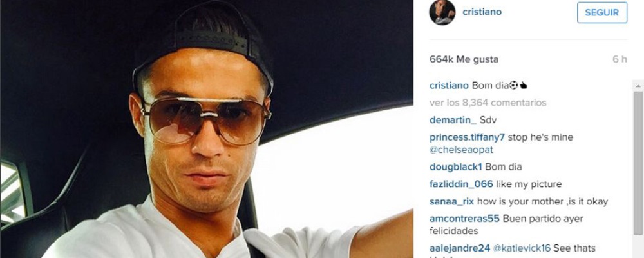The width and height of the screenshot is (644, 258).
Task: Follow the @katievick16 mention link
Action: (x=522, y=248)
